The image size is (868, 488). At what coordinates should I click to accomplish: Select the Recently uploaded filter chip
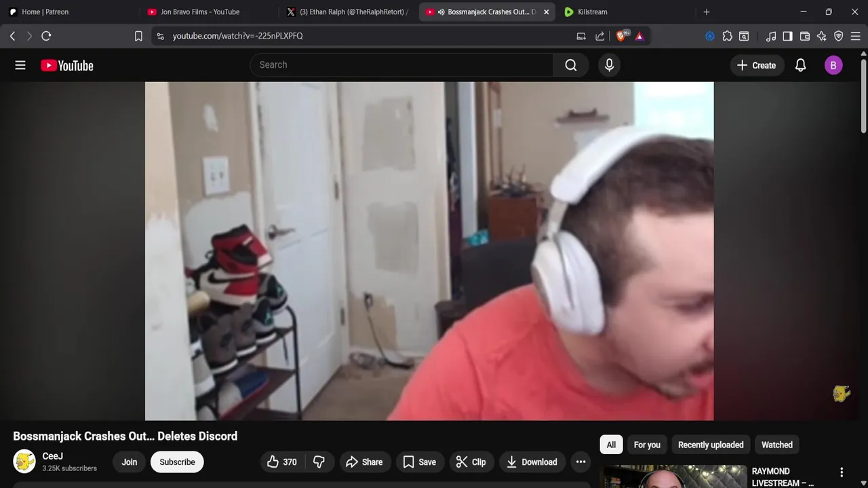(x=711, y=445)
